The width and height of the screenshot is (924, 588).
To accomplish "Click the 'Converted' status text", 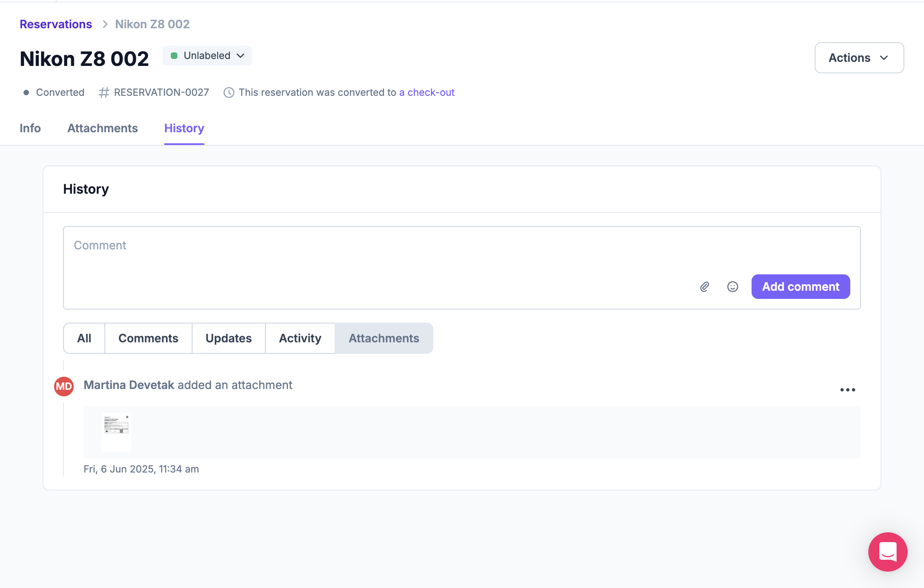I will (60, 93).
